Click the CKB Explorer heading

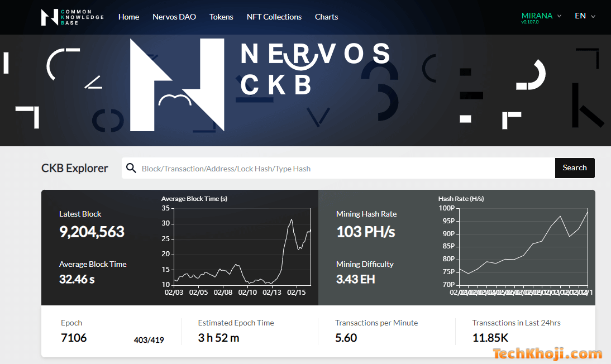74,168
